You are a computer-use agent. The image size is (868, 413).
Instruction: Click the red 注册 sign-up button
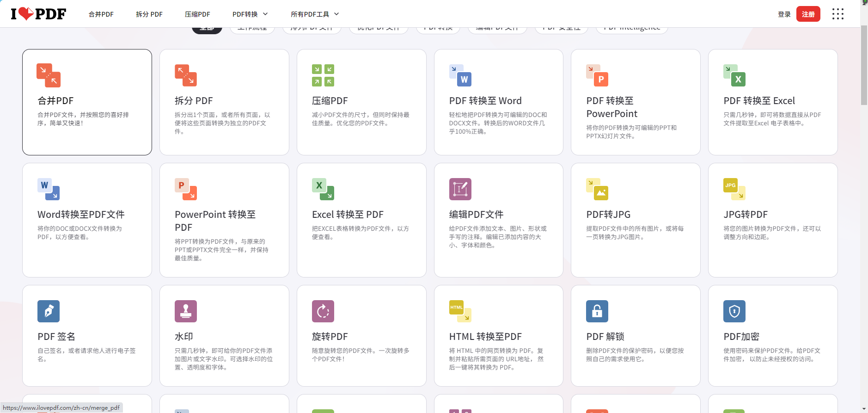[808, 14]
